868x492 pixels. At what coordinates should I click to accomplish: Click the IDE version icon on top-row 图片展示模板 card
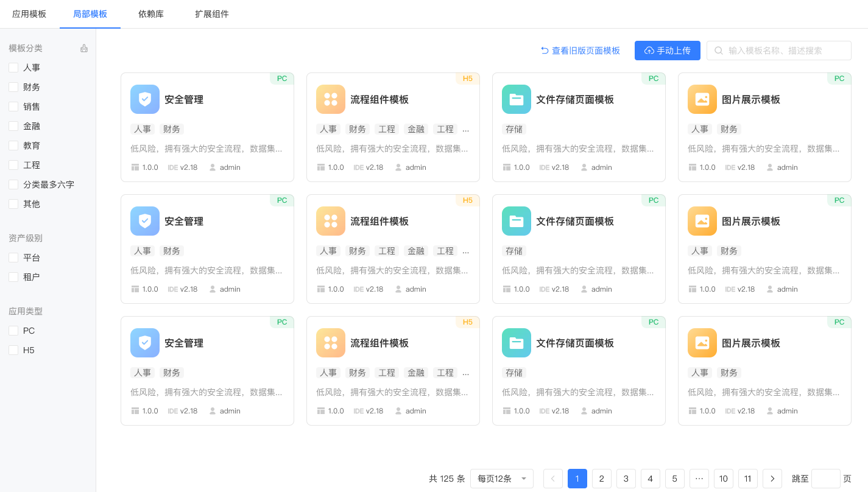730,167
